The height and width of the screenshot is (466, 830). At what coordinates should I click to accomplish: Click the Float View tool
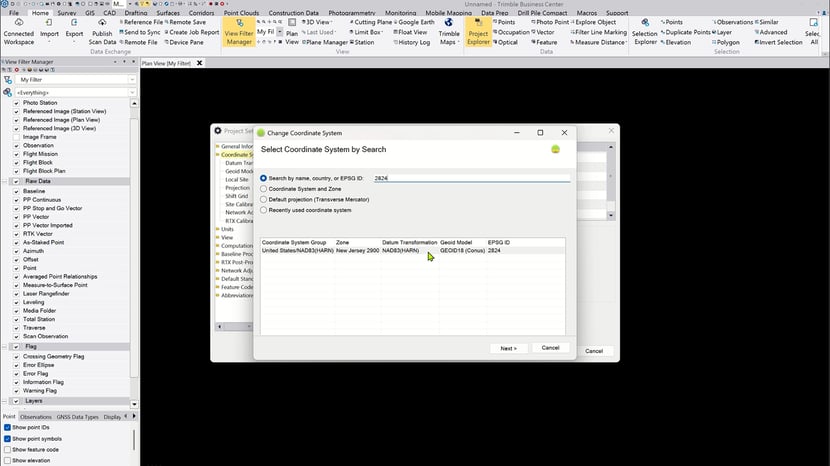click(x=410, y=32)
